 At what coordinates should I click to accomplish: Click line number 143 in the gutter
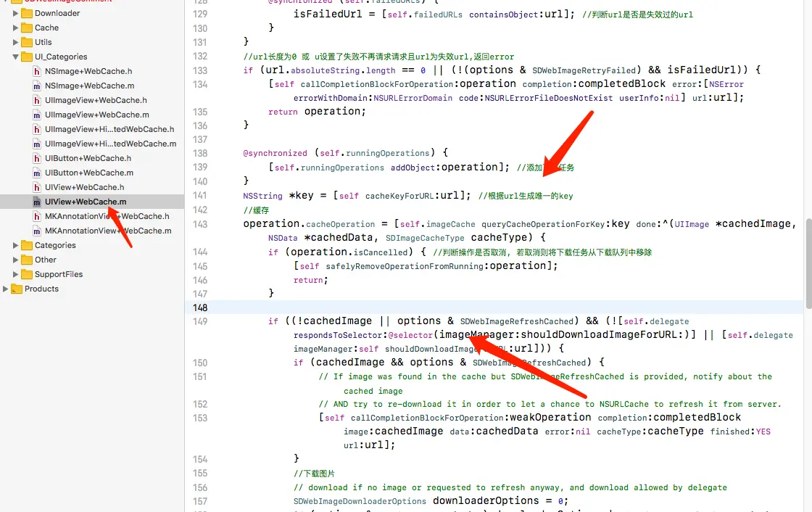click(x=200, y=224)
